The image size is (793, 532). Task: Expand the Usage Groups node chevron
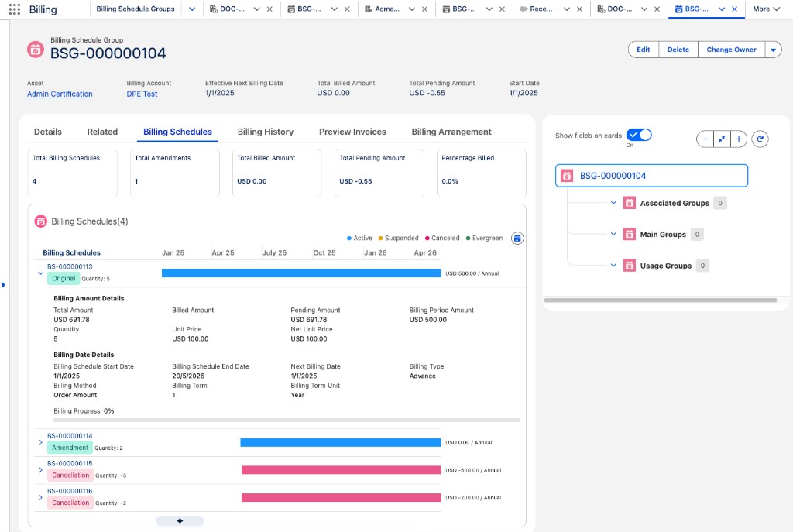[613, 266]
